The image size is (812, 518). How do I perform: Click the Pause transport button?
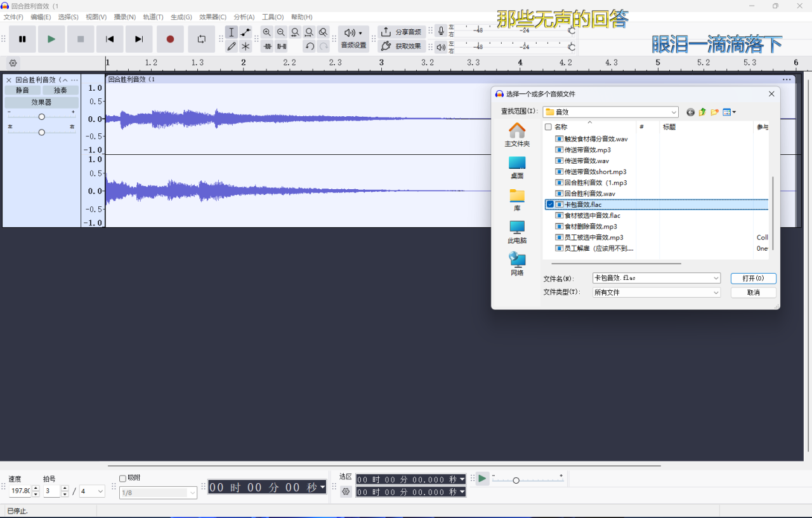click(22, 39)
